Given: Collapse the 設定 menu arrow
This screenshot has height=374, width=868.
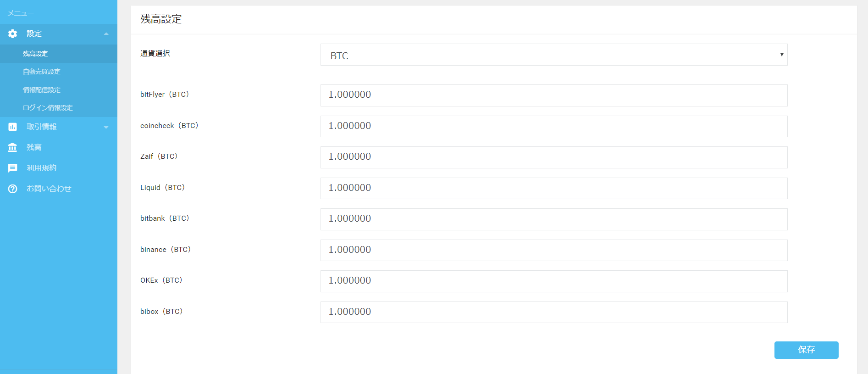Looking at the screenshot, I should (x=106, y=34).
